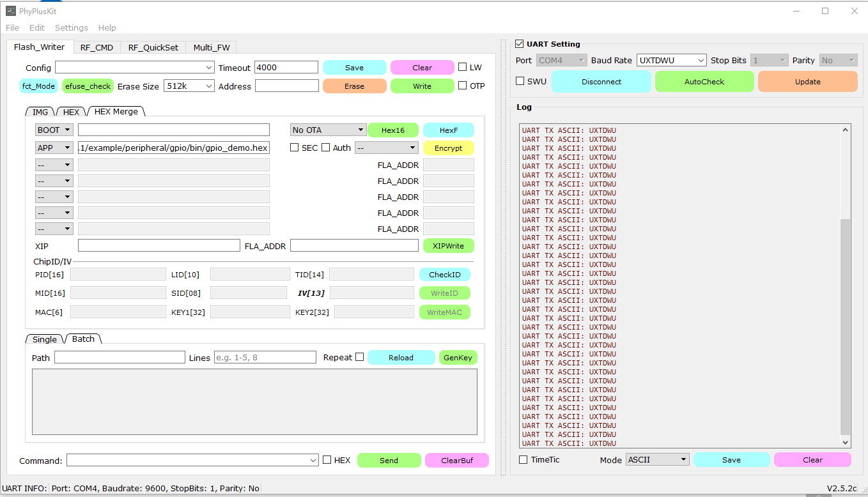
Task: Click the GenKey button
Action: [458, 358]
